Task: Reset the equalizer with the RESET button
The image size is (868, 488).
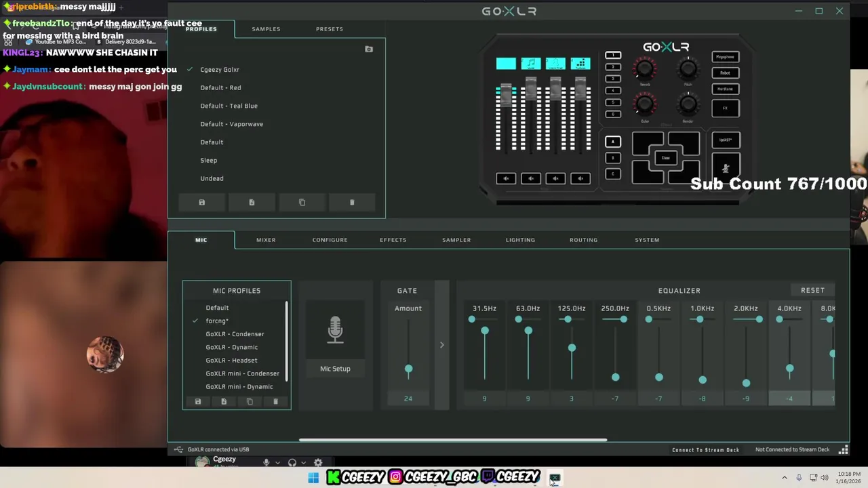Action: [812, 290]
